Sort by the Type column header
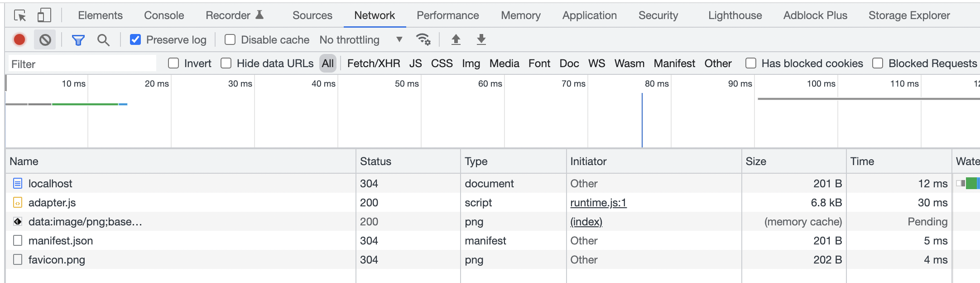980x283 pixels. point(514,161)
